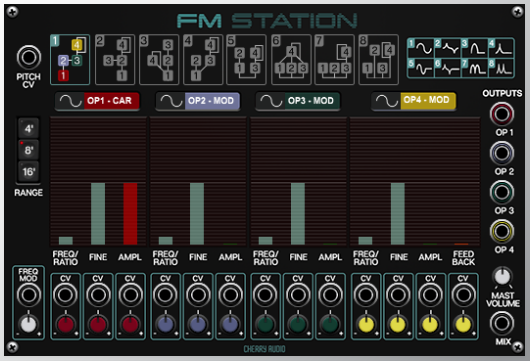The image size is (530, 361).
Task: Click OP2 Ampl purple CV knob
Action: click(230, 324)
